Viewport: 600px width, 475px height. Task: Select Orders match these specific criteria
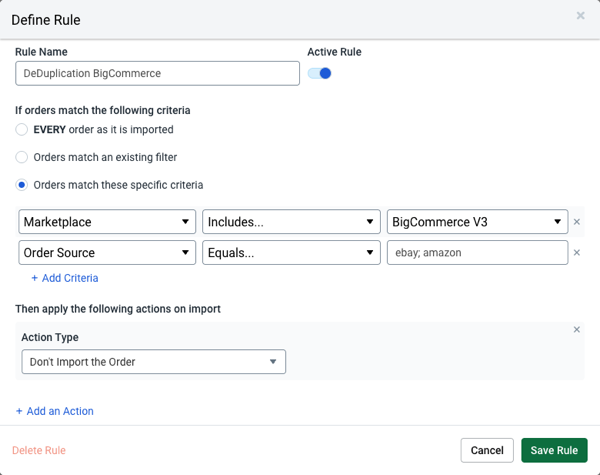(x=21, y=185)
